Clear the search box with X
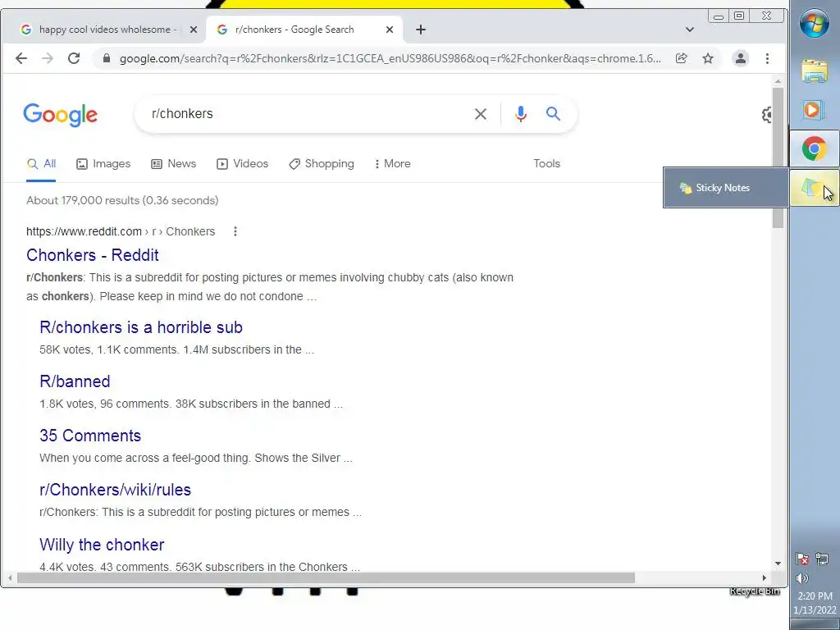Image resolution: width=840 pixels, height=630 pixels. click(481, 113)
